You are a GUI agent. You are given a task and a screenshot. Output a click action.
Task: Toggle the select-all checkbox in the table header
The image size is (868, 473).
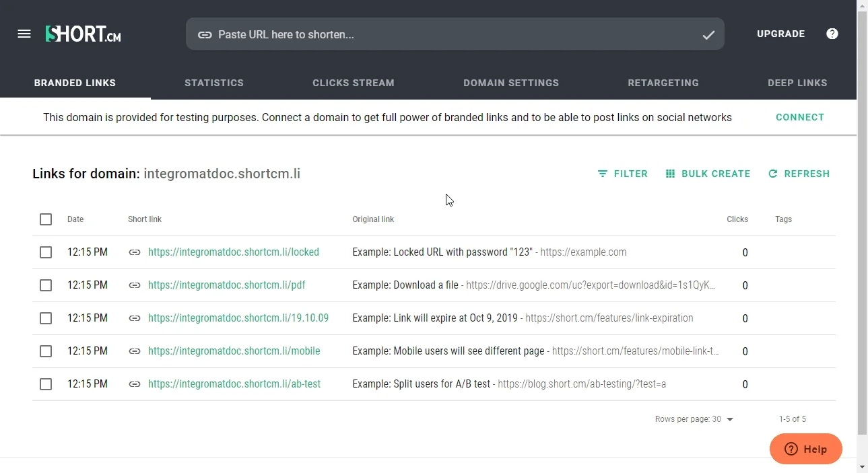click(x=46, y=219)
